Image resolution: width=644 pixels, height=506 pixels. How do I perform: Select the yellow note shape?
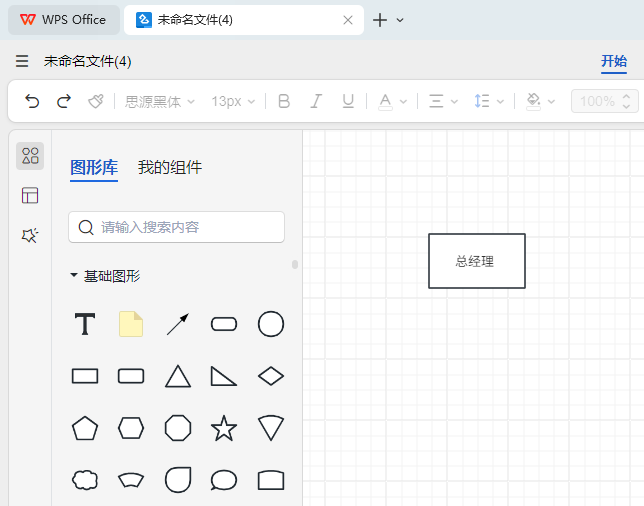pos(131,324)
